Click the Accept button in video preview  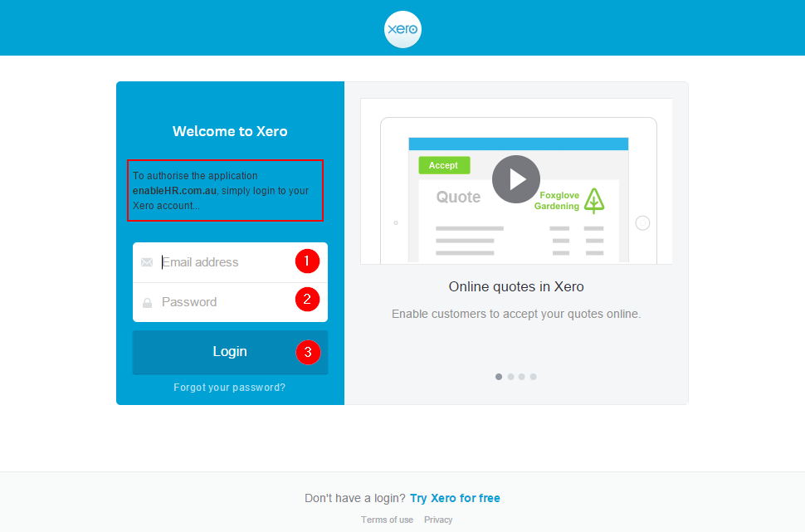[444, 165]
